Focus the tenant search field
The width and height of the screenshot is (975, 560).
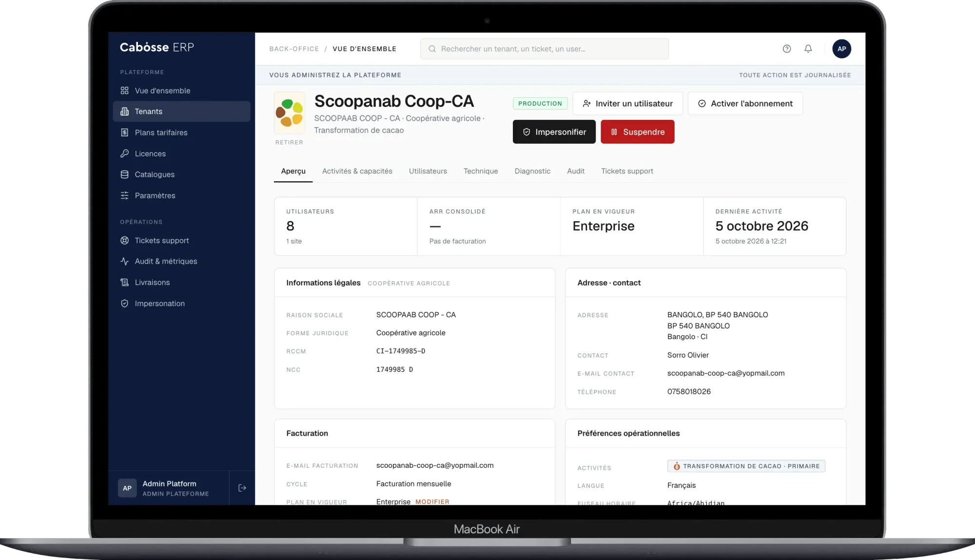545,49
